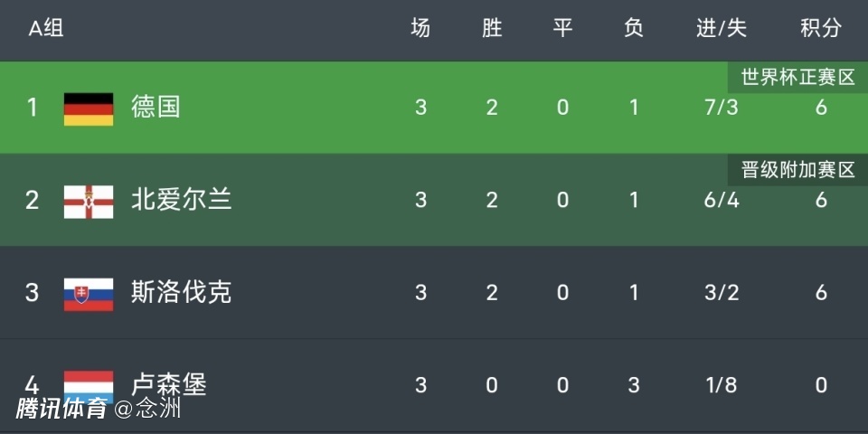This screenshot has height=434, width=868.
Task: Click the 晋级附加赛区 label
Action: [x=797, y=170]
